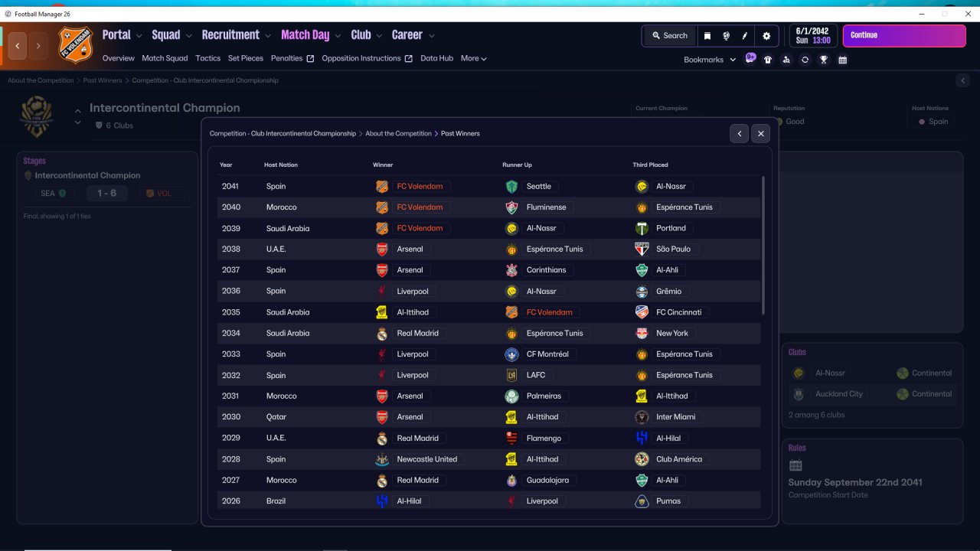Open the Data Hub tab
Viewport: 980px width, 551px height.
click(437, 58)
